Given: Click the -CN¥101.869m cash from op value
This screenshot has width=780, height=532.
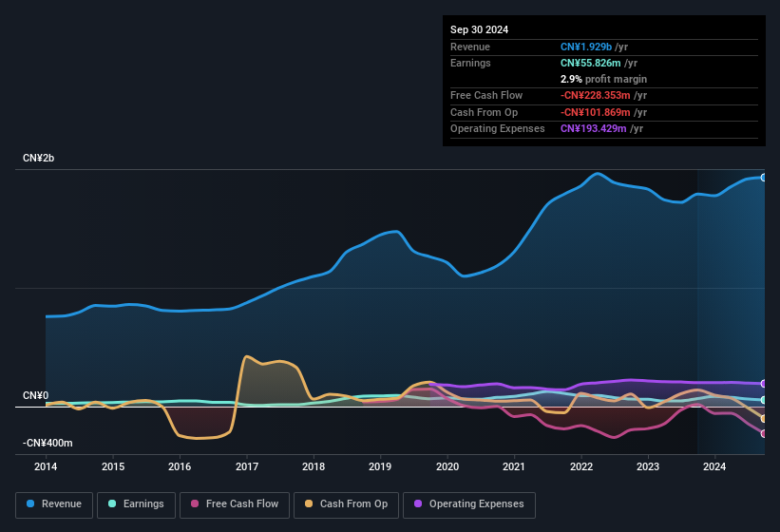Looking at the screenshot, I should tap(595, 112).
